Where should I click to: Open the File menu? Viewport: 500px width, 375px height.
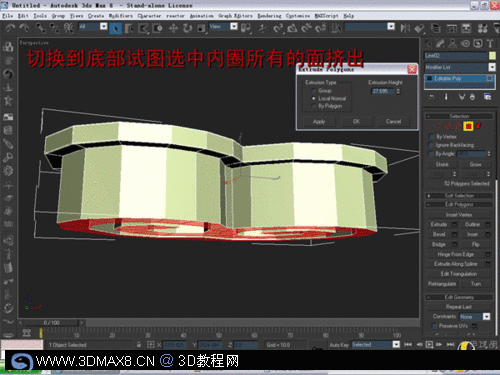point(7,16)
